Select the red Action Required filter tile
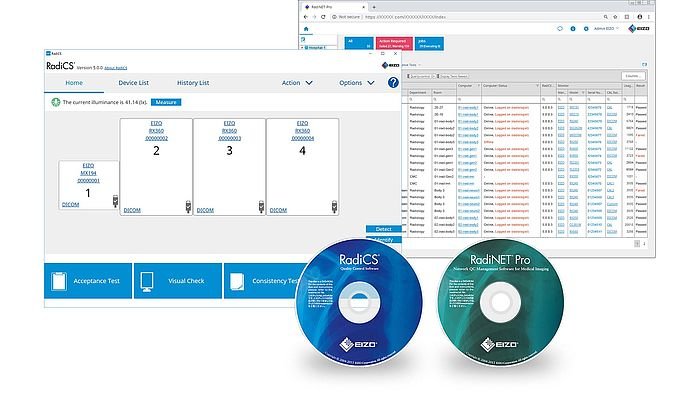Image resolution: width=700 pixels, height=394 pixels. [x=394, y=43]
